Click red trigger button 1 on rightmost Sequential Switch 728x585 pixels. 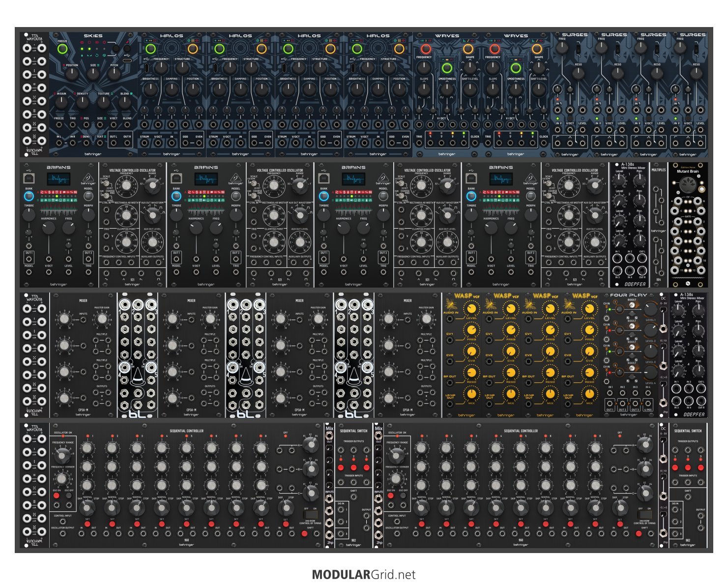coord(675,468)
